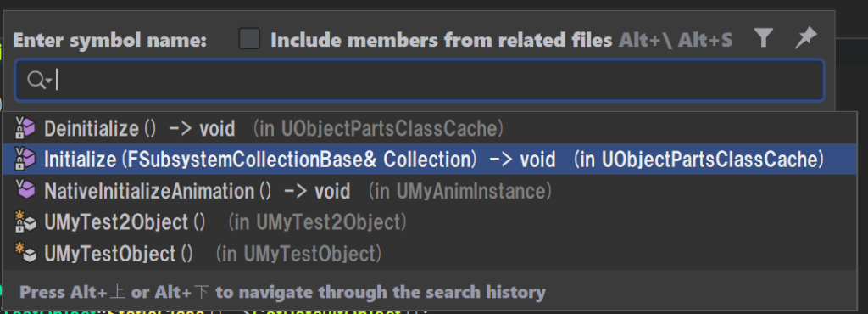Go to UMyTest2Object() constructor entry
Viewport: 868px width, 314px height.
[x=430, y=221]
